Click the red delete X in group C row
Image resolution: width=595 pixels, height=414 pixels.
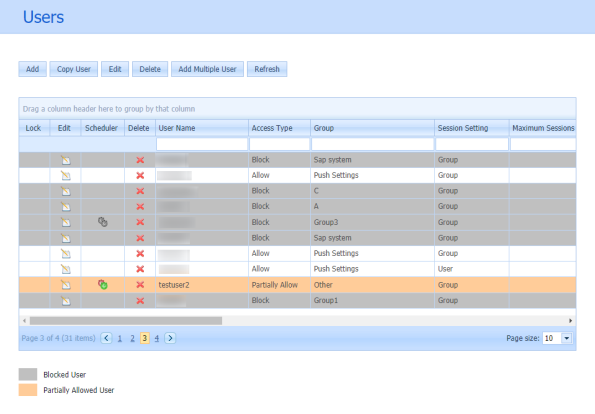(140, 191)
